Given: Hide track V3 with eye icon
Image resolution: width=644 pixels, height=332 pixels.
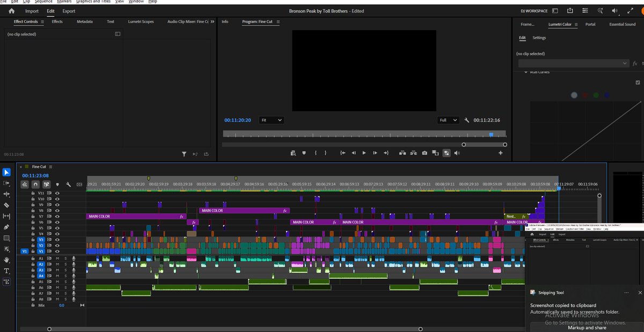Looking at the screenshot, I should coord(57,240).
